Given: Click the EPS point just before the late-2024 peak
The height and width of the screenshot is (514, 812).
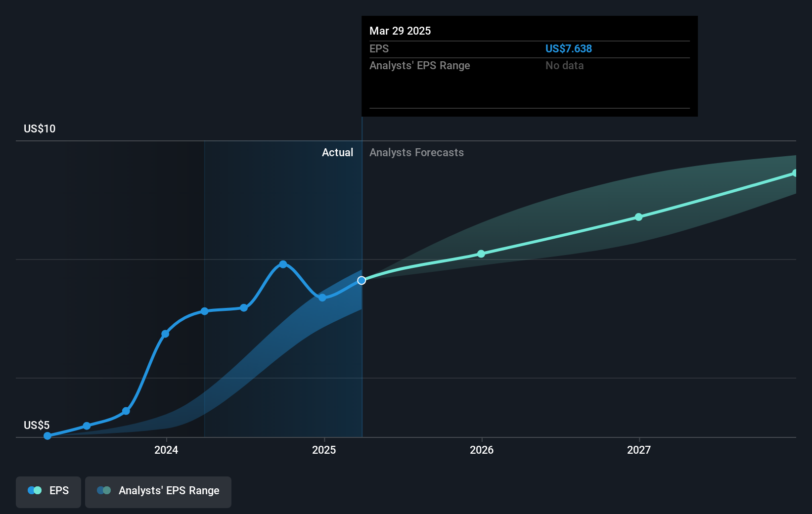Looking at the screenshot, I should tap(244, 308).
